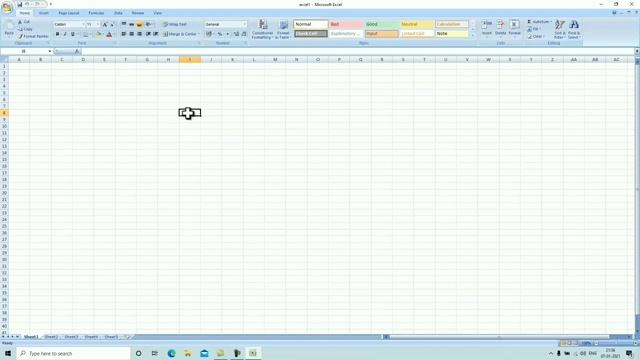Toggle Wrap Text
The width and height of the screenshot is (640, 360).
(x=175, y=24)
